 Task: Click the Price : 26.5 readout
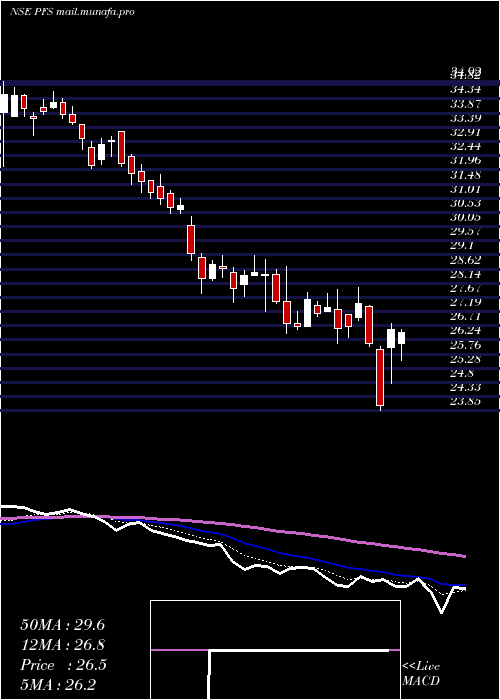63,665
